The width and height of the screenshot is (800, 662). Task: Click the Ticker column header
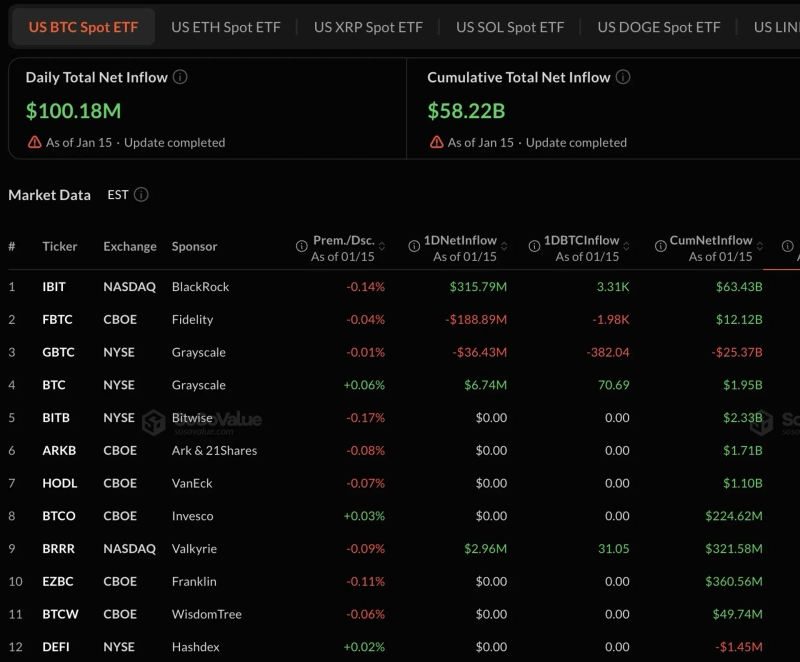click(x=60, y=246)
